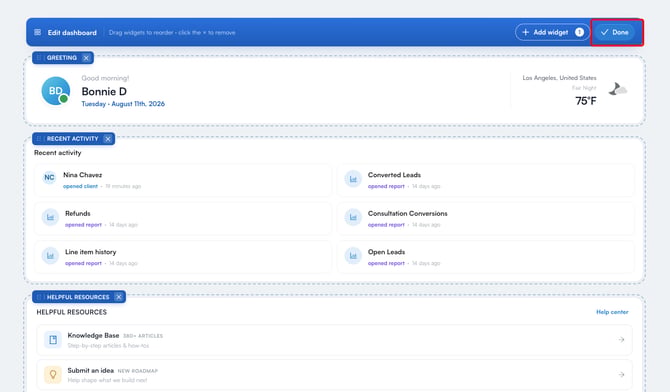Grab the Greeting widget drag handle
This screenshot has width=670, height=392.
[x=39, y=58]
